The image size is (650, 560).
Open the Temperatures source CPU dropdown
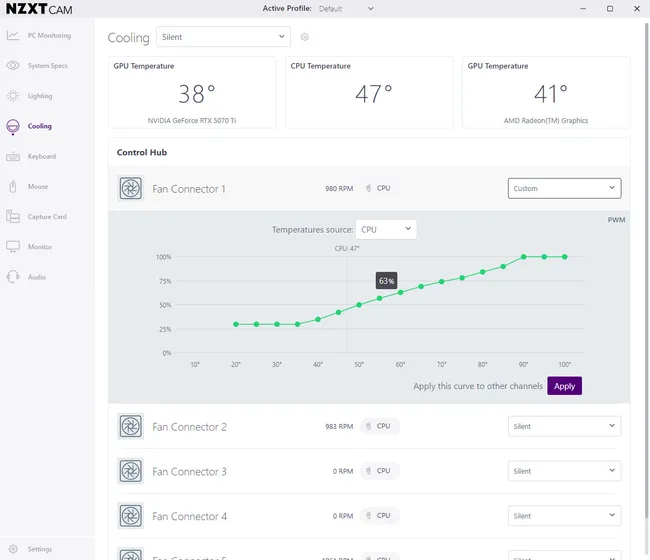click(x=386, y=229)
